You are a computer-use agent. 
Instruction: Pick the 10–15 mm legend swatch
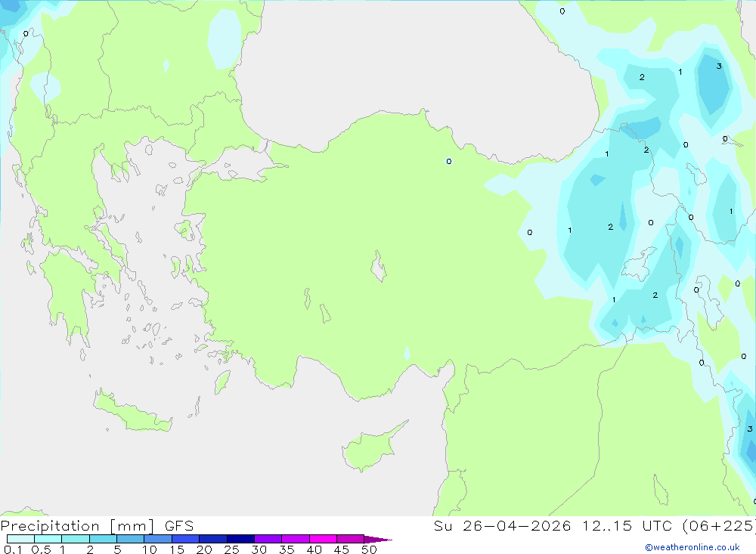[x=158, y=539]
